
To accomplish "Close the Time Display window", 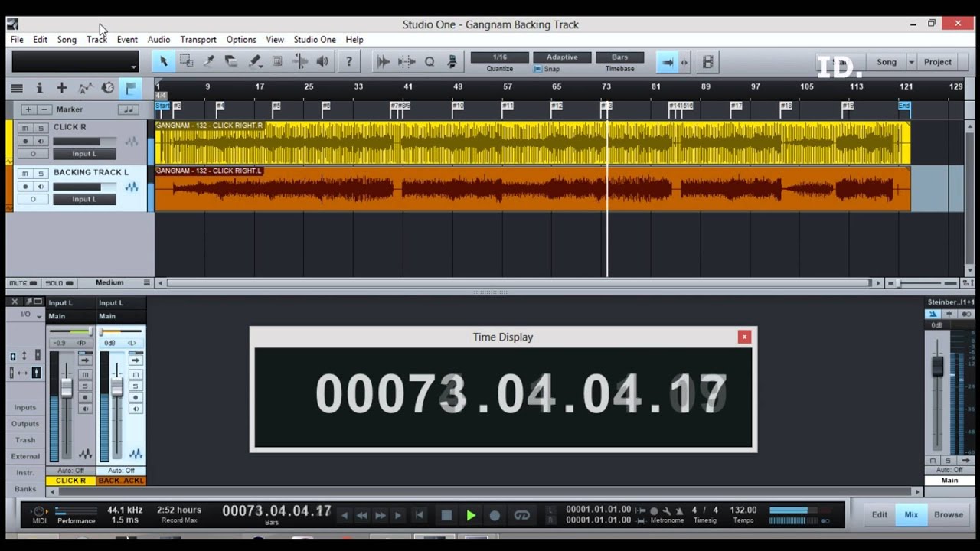I will pyautogui.click(x=744, y=337).
